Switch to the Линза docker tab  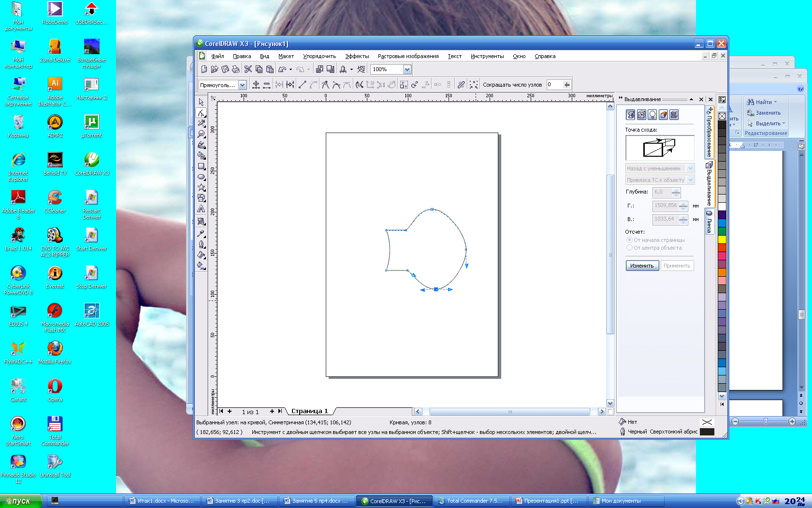click(x=709, y=222)
